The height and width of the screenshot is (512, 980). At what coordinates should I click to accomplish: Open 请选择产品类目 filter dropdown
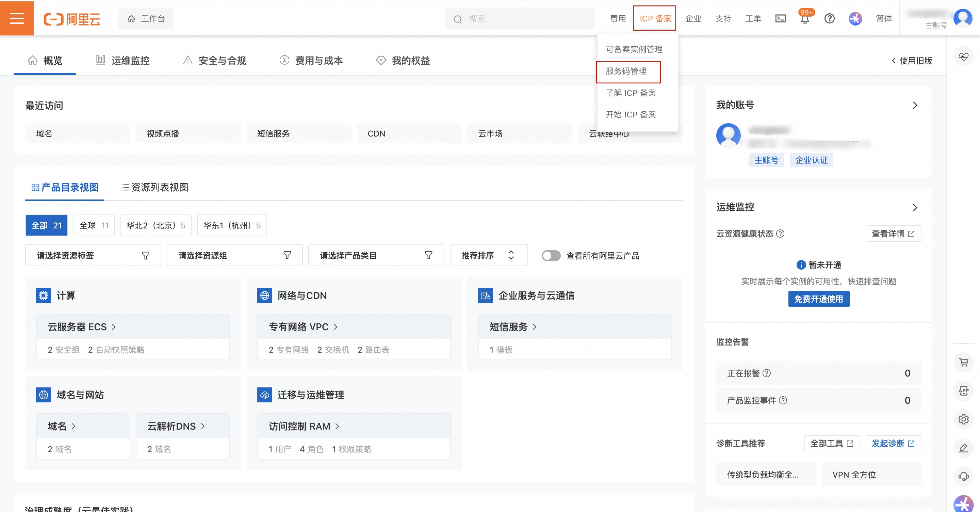pyautogui.click(x=376, y=255)
